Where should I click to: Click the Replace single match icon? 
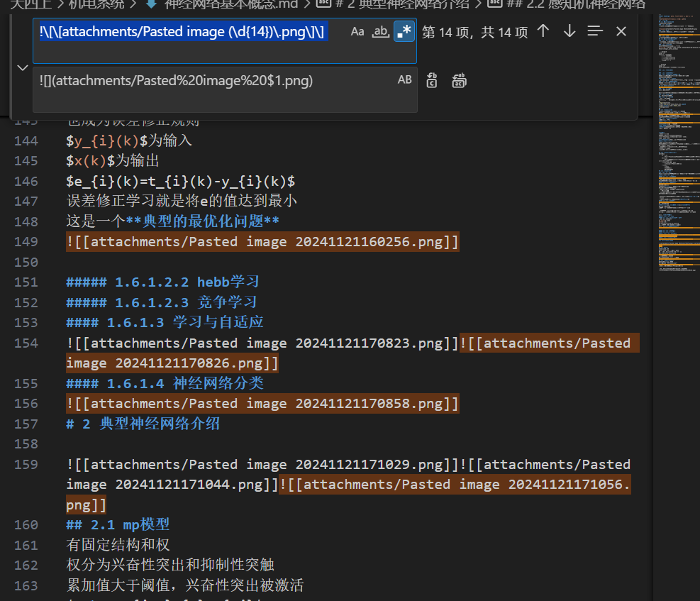tap(432, 80)
